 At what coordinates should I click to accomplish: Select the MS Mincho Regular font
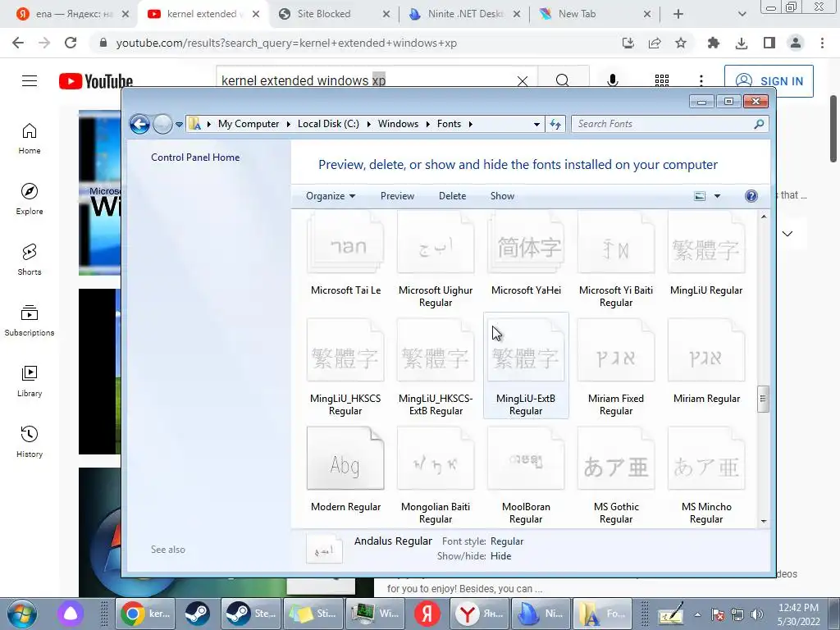coord(706,474)
